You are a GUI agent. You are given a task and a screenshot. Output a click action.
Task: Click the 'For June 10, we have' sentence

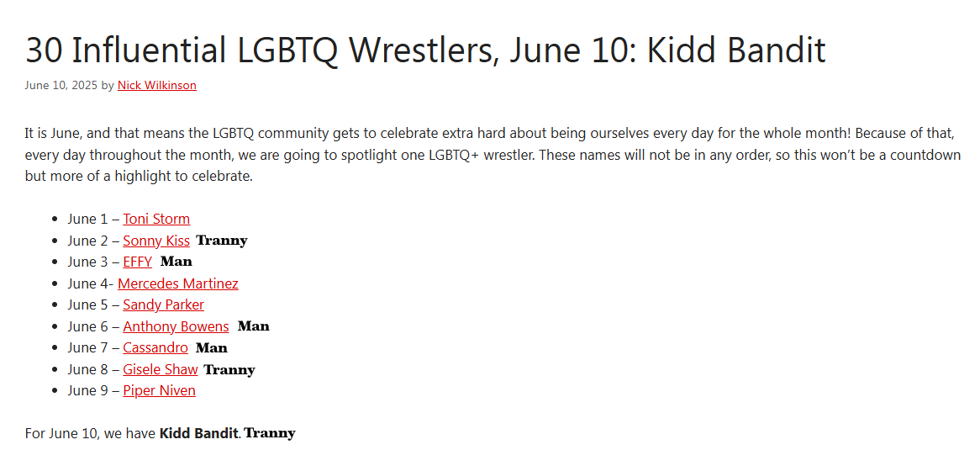[91, 433]
